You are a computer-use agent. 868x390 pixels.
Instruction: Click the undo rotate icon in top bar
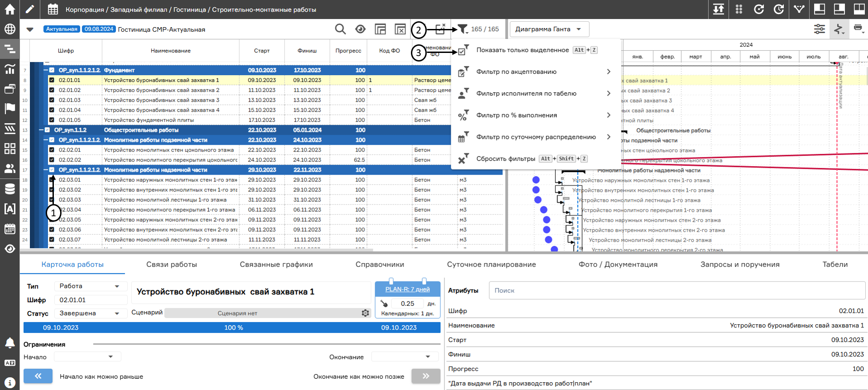click(x=759, y=9)
